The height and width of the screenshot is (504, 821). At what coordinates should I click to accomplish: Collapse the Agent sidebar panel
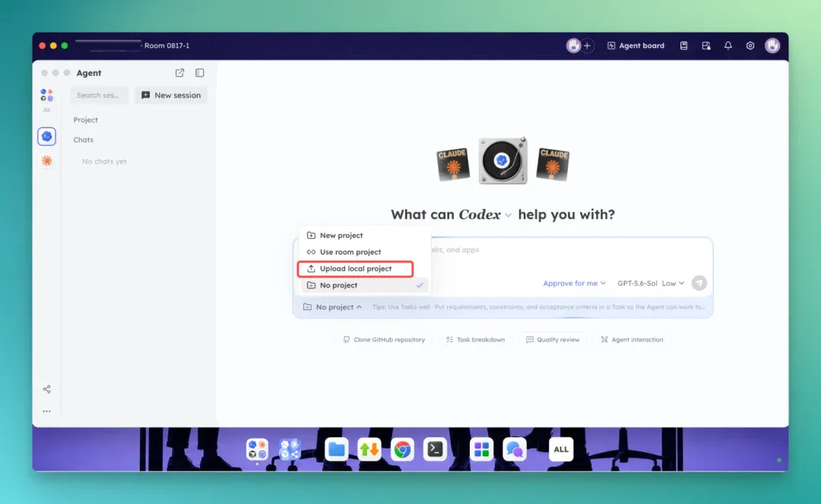[x=199, y=73]
